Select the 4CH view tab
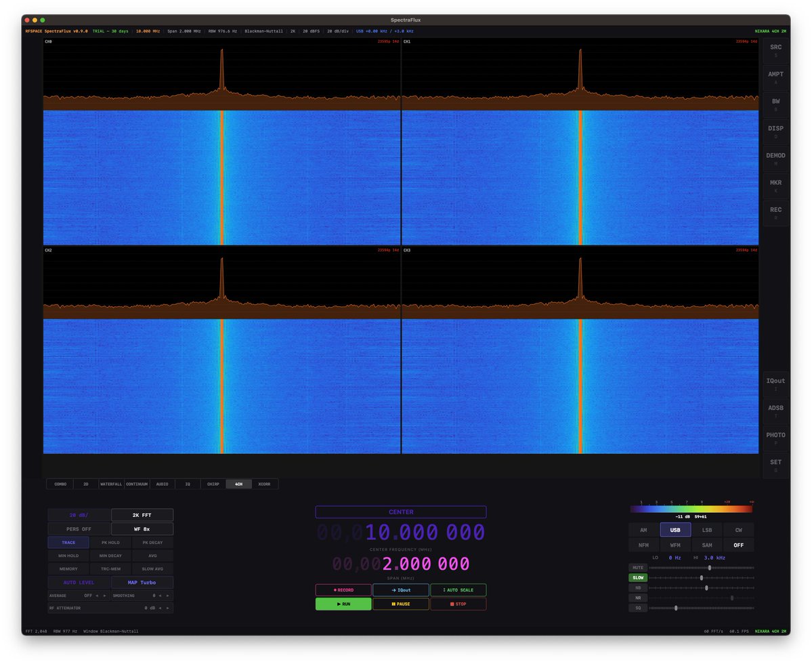812x664 pixels. 239,484
